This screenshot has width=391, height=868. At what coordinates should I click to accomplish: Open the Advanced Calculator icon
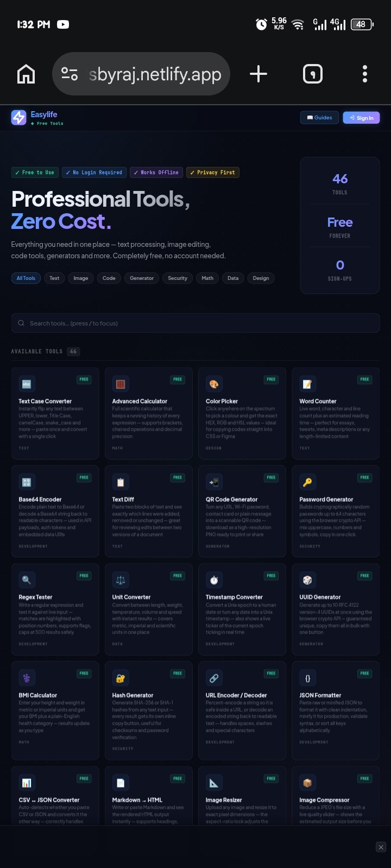click(120, 384)
